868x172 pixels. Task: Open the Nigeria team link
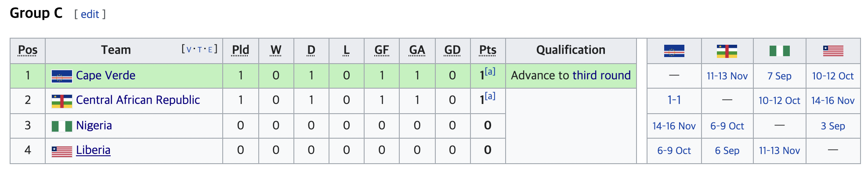click(x=94, y=125)
